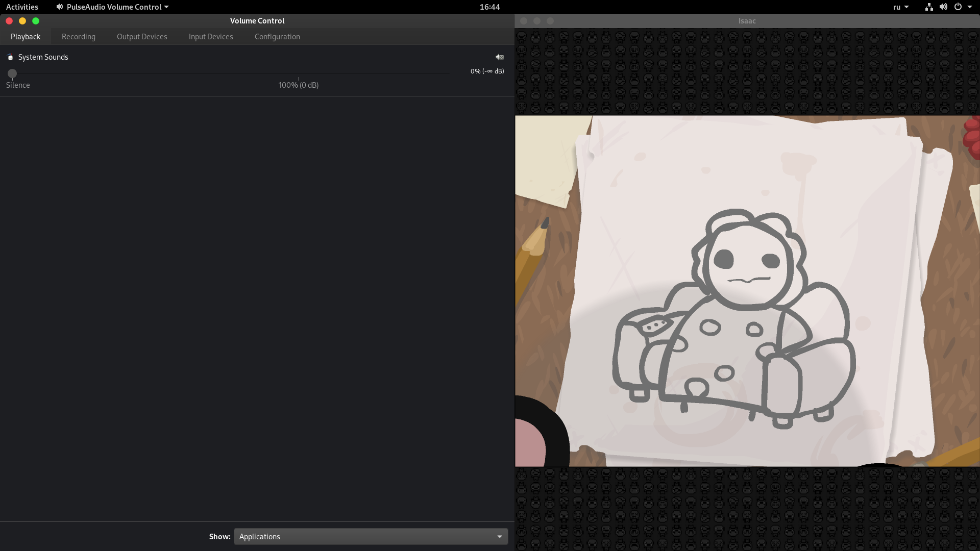Mute System Sounds audio toggle icon
Image resolution: width=980 pixels, height=551 pixels.
(500, 57)
